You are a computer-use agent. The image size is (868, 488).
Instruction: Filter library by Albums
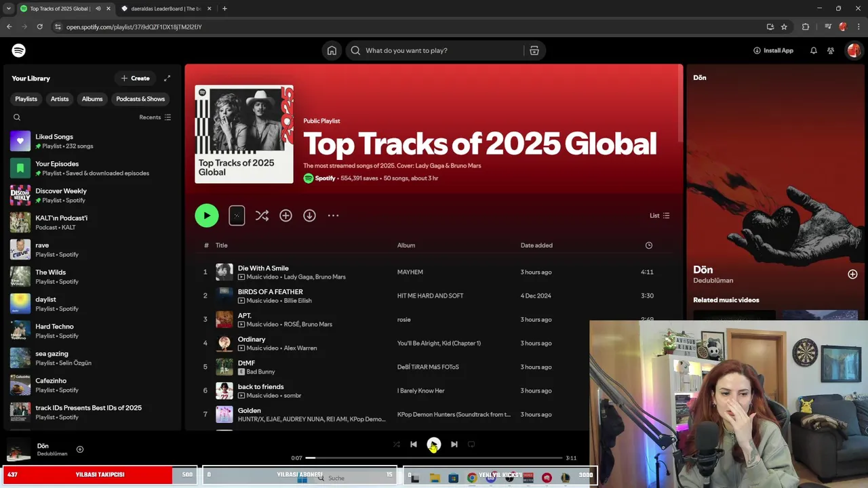pos(92,99)
